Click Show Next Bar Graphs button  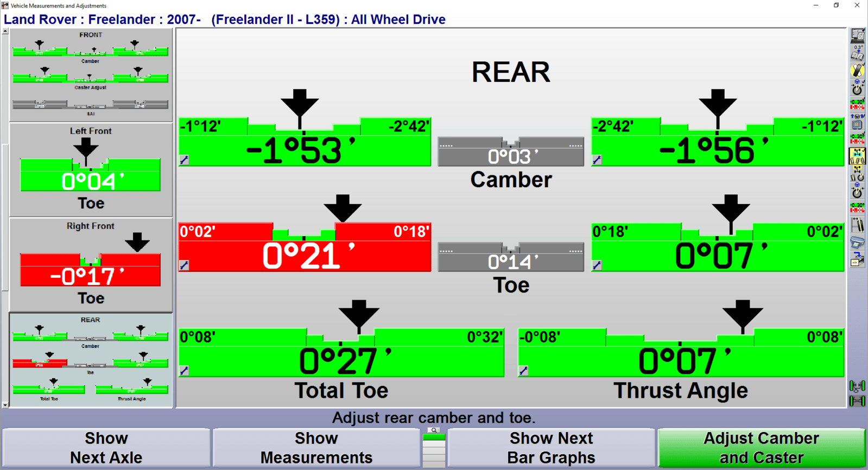pyautogui.click(x=551, y=448)
